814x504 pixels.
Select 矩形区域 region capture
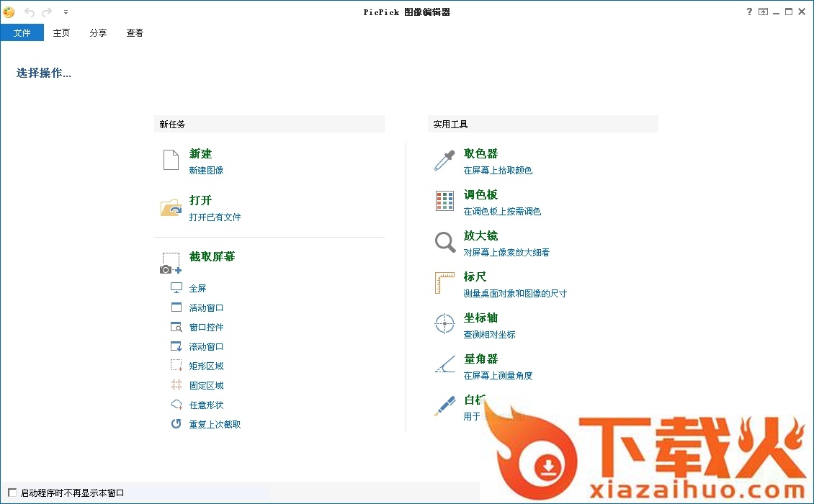tap(206, 366)
